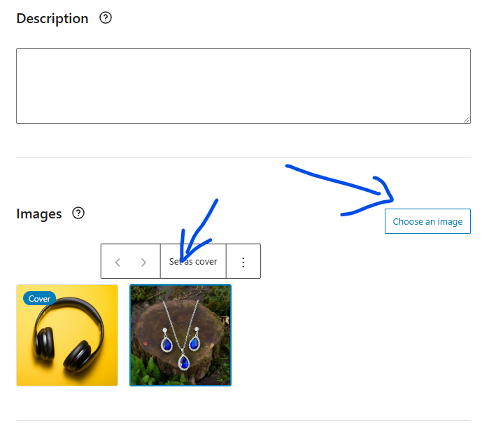Grab the Description box resize handle
The height and width of the screenshot is (448, 496).
click(x=467, y=120)
